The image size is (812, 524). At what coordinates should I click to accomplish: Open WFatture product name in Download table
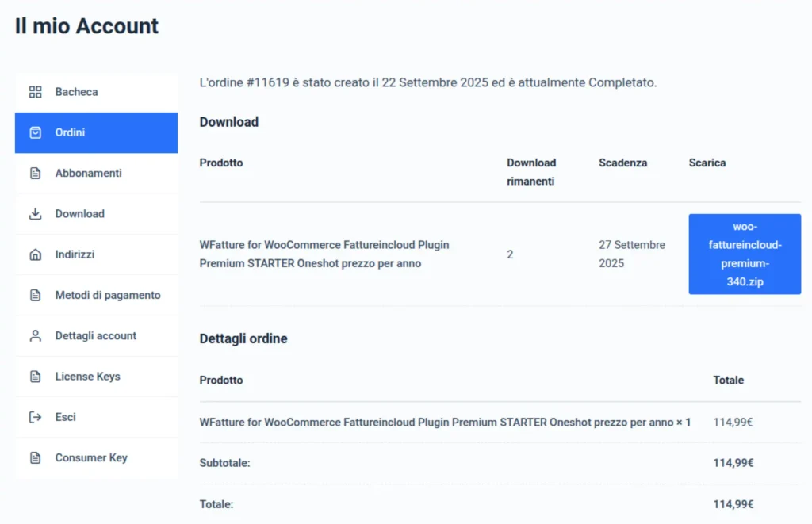(x=324, y=254)
